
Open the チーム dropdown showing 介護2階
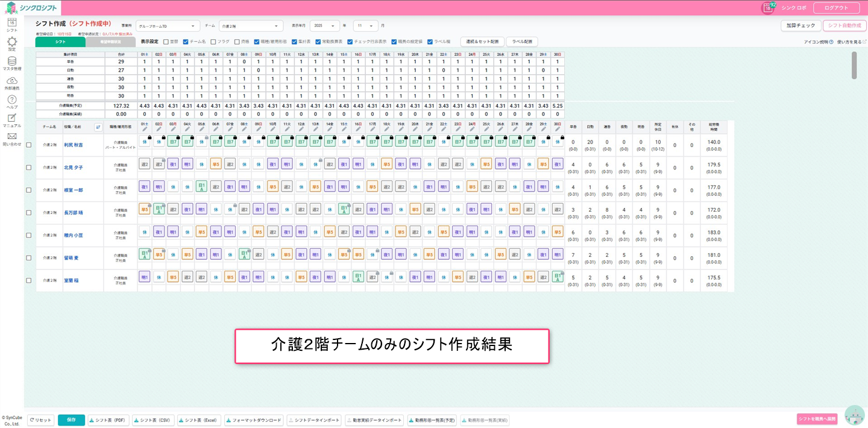[251, 26]
